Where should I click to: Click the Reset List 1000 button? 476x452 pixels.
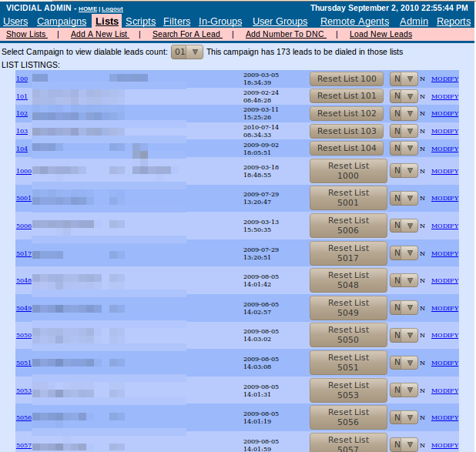(x=348, y=171)
